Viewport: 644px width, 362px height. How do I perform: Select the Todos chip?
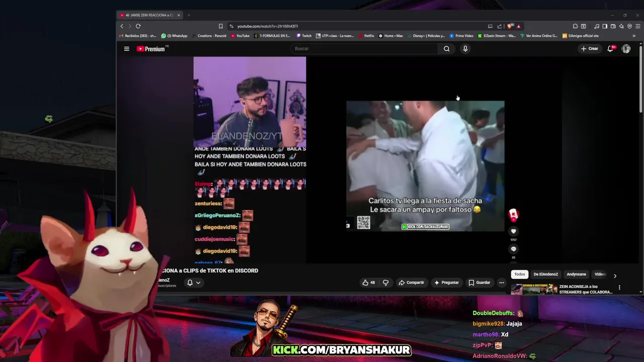[519, 275]
